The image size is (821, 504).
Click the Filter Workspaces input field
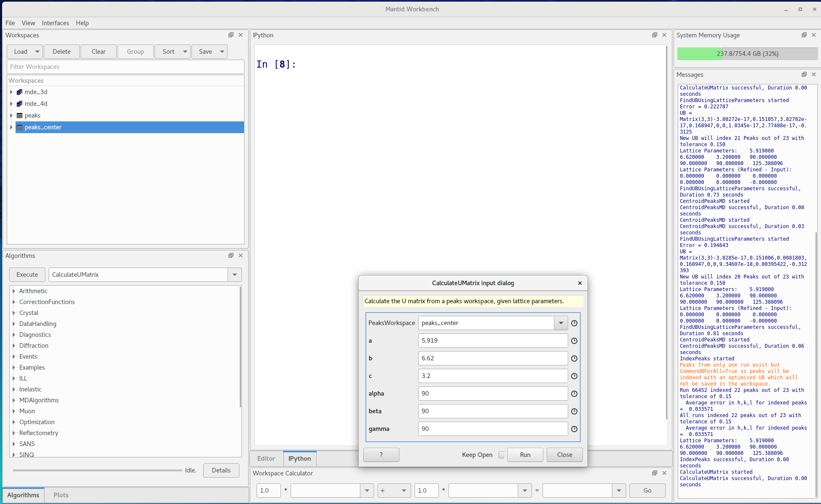click(x=125, y=67)
